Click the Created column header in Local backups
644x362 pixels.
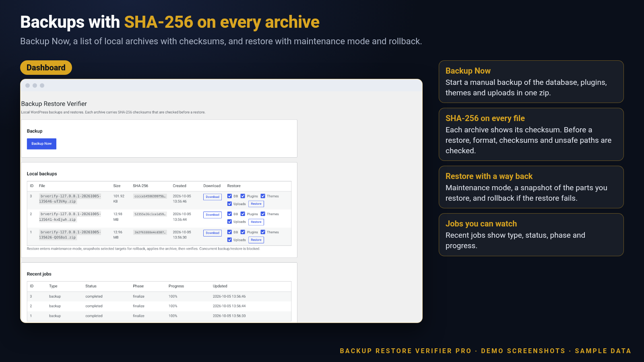(x=180, y=186)
